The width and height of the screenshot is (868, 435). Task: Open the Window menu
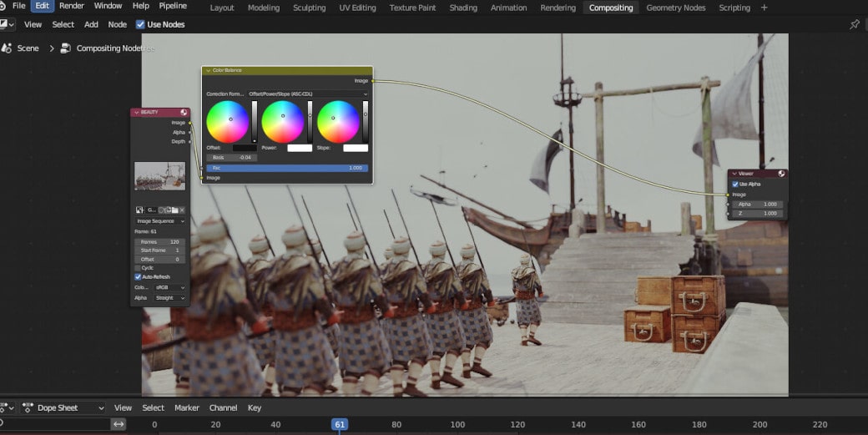pyautogui.click(x=108, y=6)
